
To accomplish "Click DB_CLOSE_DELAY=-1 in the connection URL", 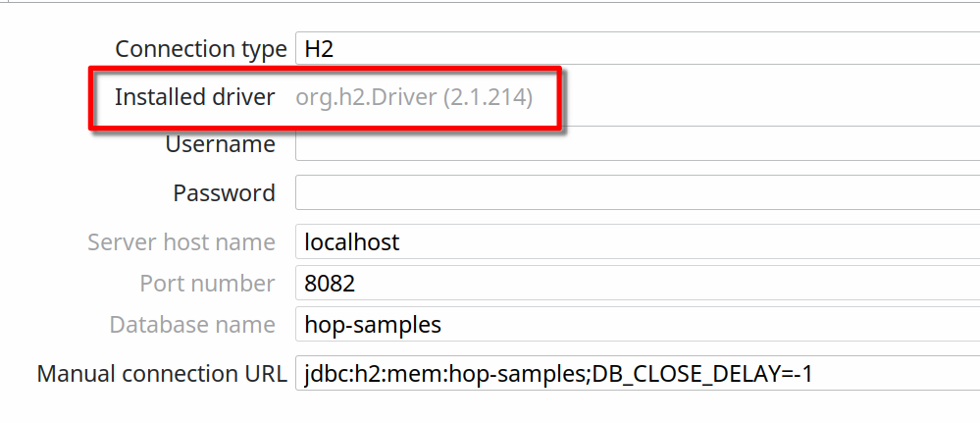I will (700, 374).
